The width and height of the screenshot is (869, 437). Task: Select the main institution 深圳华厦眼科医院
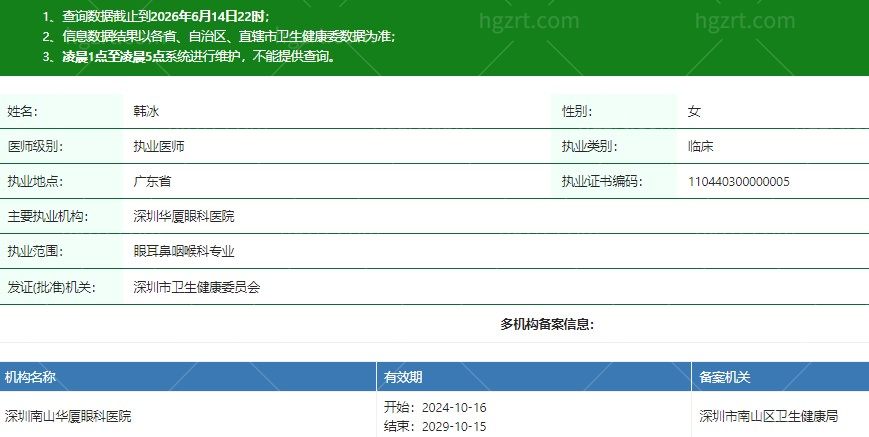[x=184, y=216]
